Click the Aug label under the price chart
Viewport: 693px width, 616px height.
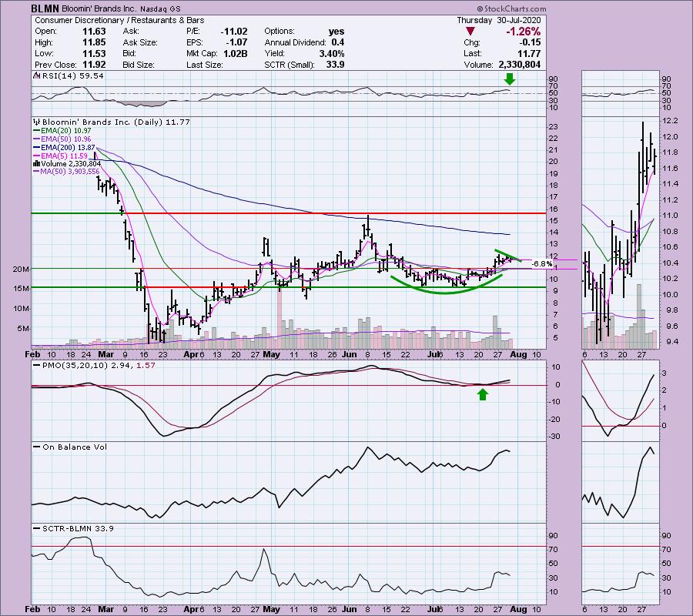[x=518, y=354]
